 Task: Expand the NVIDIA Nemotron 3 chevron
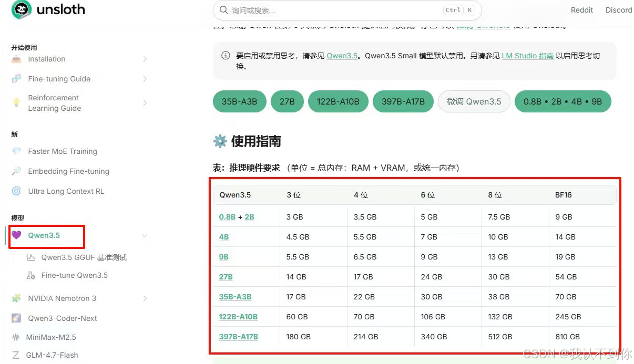pos(145,298)
